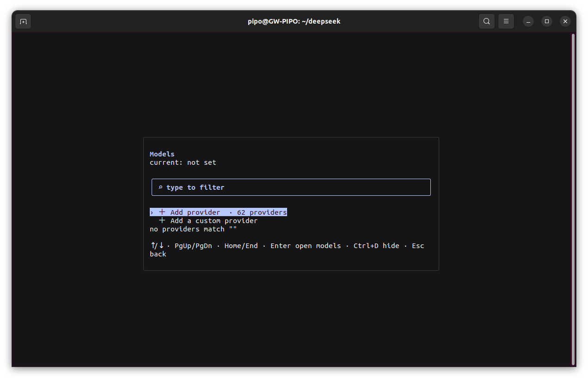Click the plus icon beside Add provider
Image resolution: width=588 pixels, height=380 pixels.
tap(162, 212)
